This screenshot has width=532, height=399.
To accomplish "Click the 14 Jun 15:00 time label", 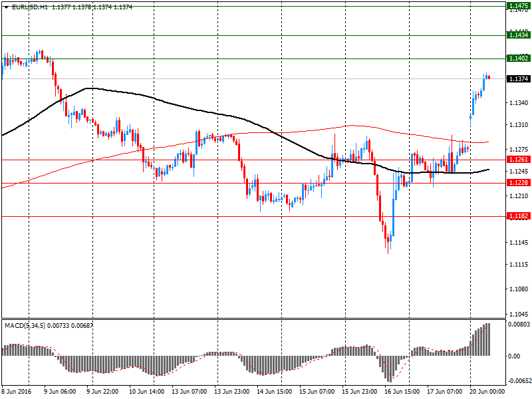I will click(274, 392).
